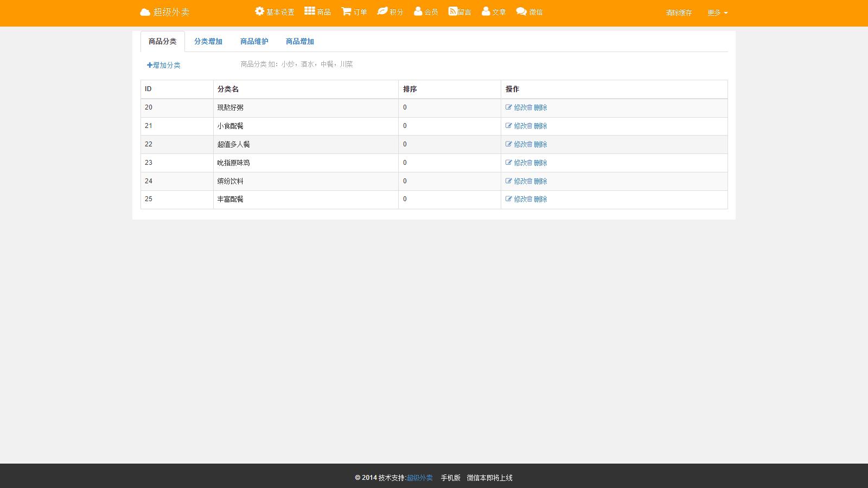The width and height of the screenshot is (868, 488).
Task: Click the shopping cart 订单 icon
Action: (x=346, y=11)
